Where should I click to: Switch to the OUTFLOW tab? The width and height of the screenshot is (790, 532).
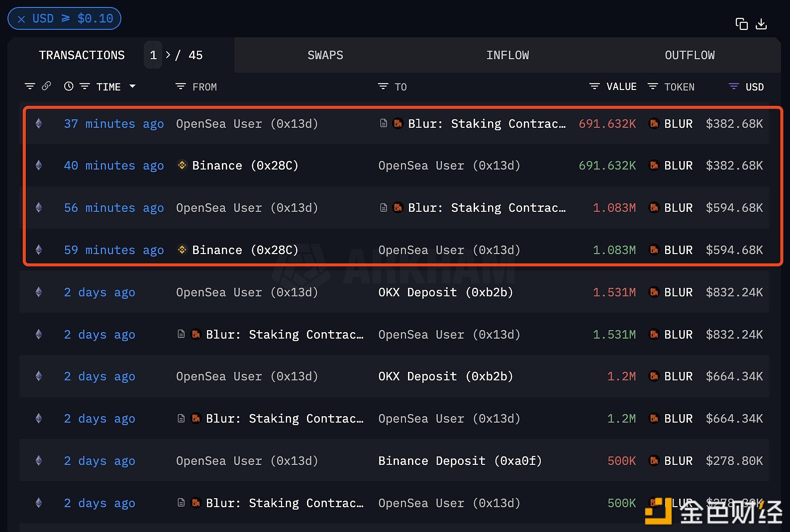(690, 55)
